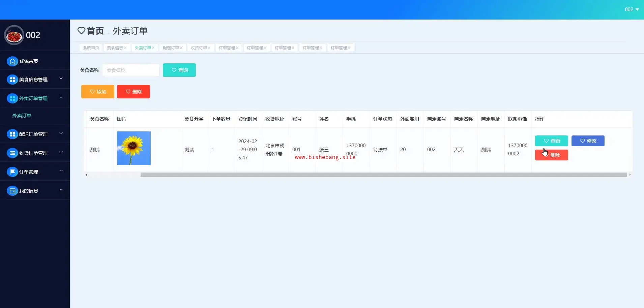The width and height of the screenshot is (644, 308).
Task: Click the 系统首页 home icon in sidebar
Action: (x=12, y=61)
